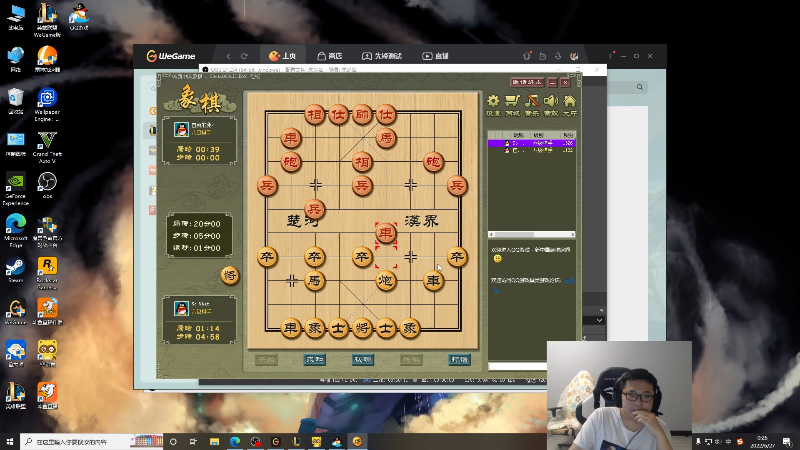The width and height of the screenshot is (800, 450).
Task: Click the WeGame search magnifier icon
Action: click(640, 87)
